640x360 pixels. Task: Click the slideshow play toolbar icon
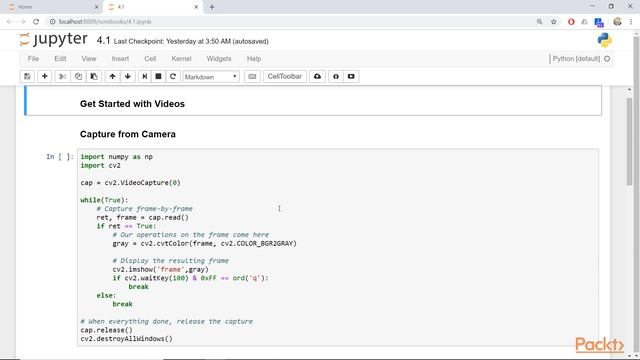(351, 76)
